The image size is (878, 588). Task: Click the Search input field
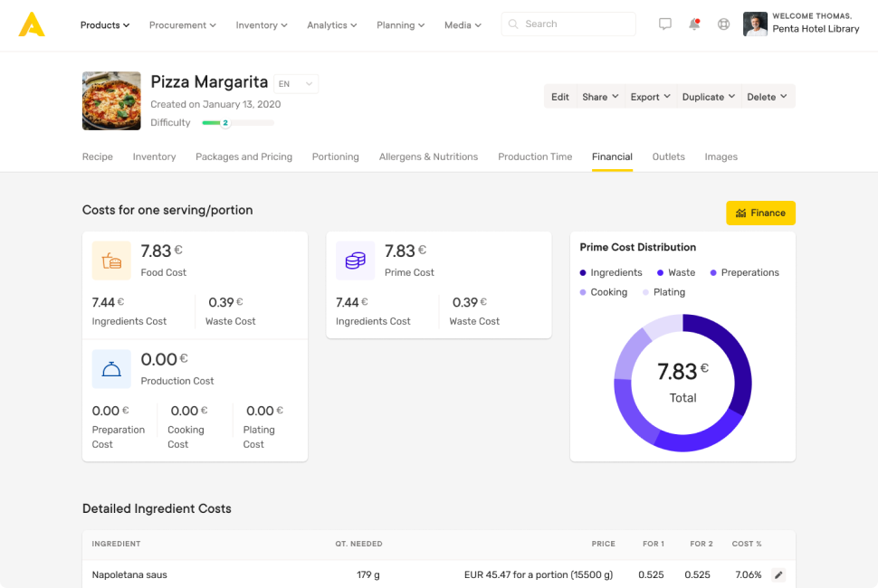tap(568, 24)
